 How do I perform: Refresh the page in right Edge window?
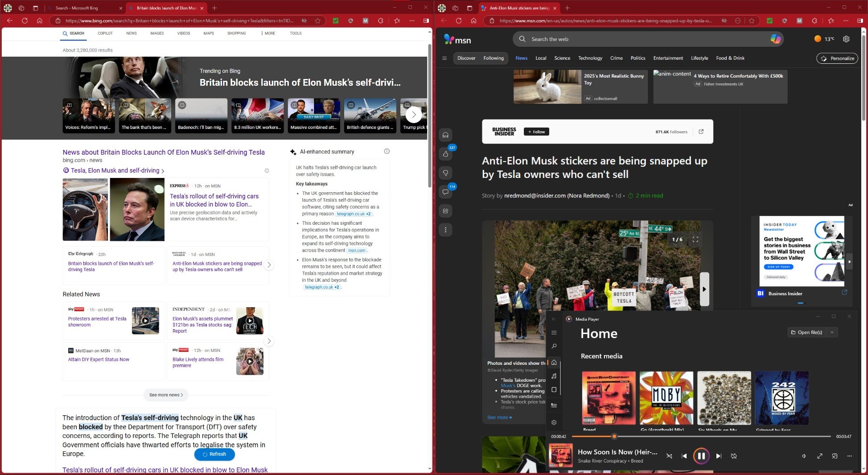click(x=458, y=21)
